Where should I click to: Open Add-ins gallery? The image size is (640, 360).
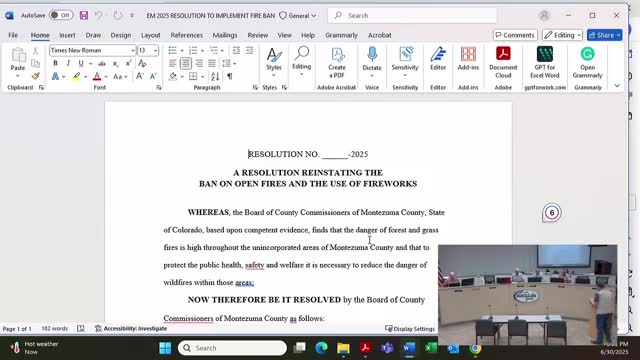(x=468, y=59)
